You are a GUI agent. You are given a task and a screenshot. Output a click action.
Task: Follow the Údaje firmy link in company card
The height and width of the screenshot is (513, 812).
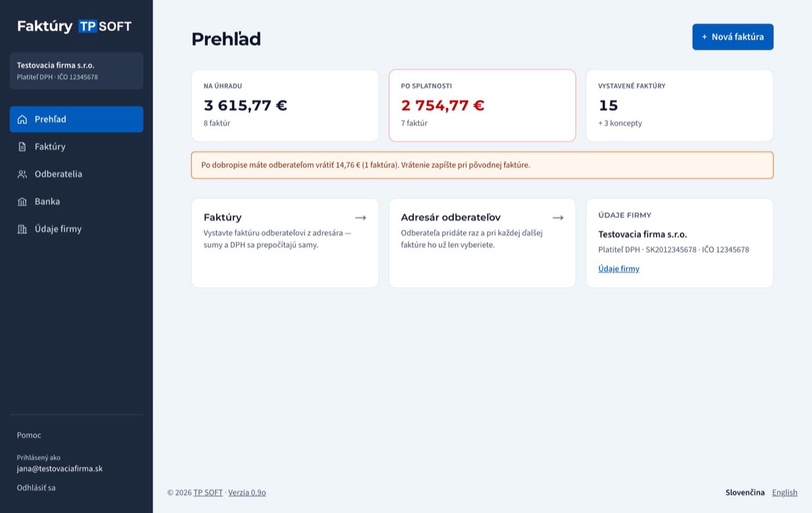pos(619,269)
